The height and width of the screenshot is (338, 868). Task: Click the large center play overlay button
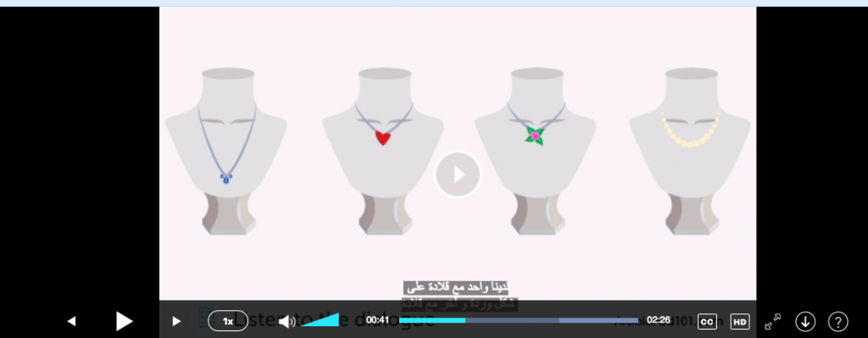tap(458, 175)
